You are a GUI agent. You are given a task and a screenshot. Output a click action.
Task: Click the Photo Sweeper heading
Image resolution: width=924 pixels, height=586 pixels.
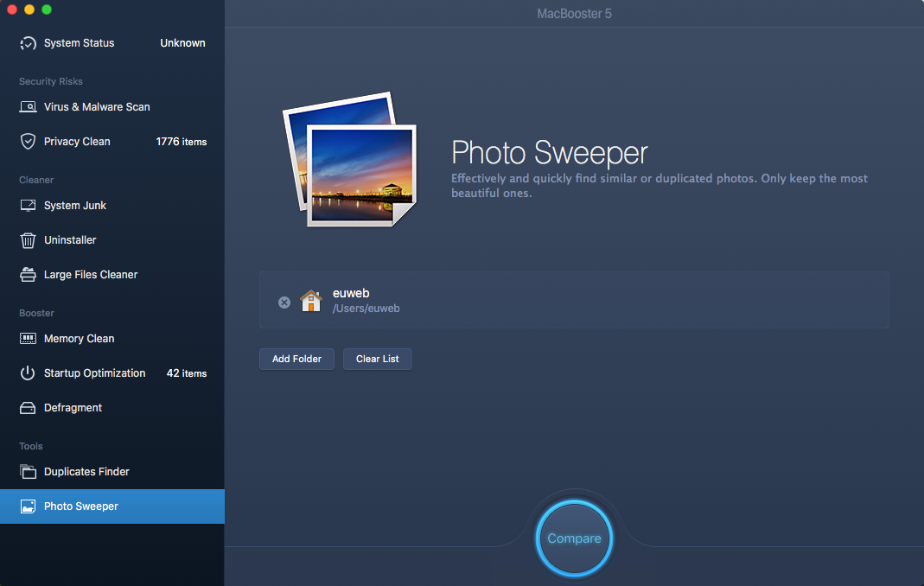(550, 153)
